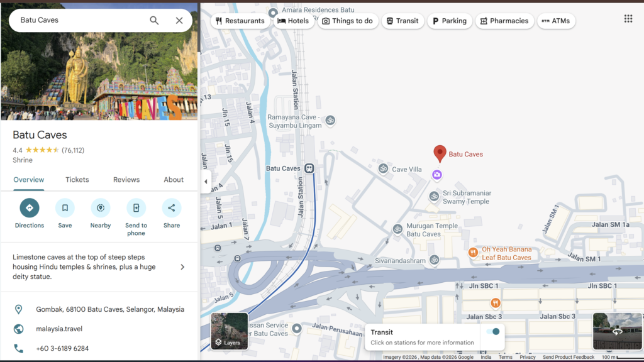Click the Send to phone icon
This screenshot has height=362, width=644.
(x=136, y=208)
